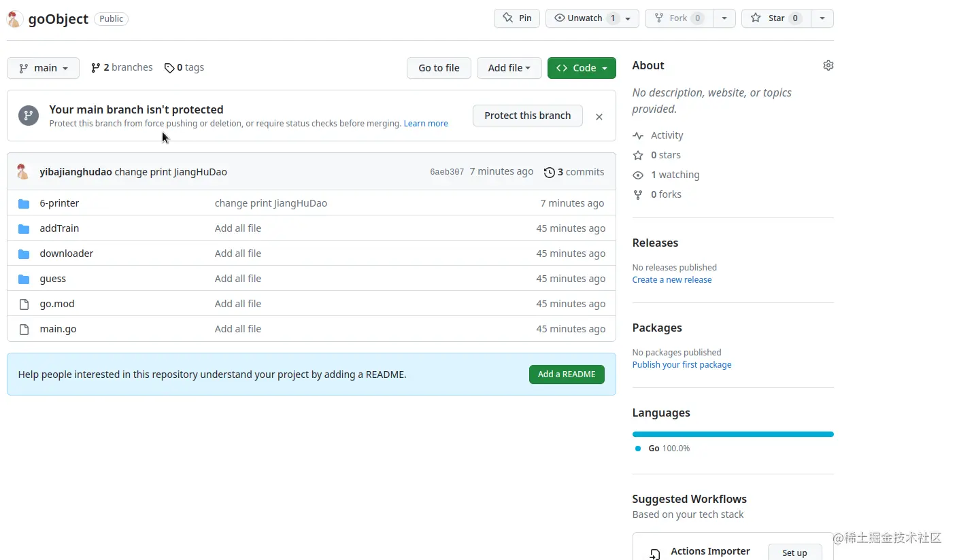The width and height of the screenshot is (957, 560).
Task: Click the repository owner avatar beside goObject
Action: (15, 19)
